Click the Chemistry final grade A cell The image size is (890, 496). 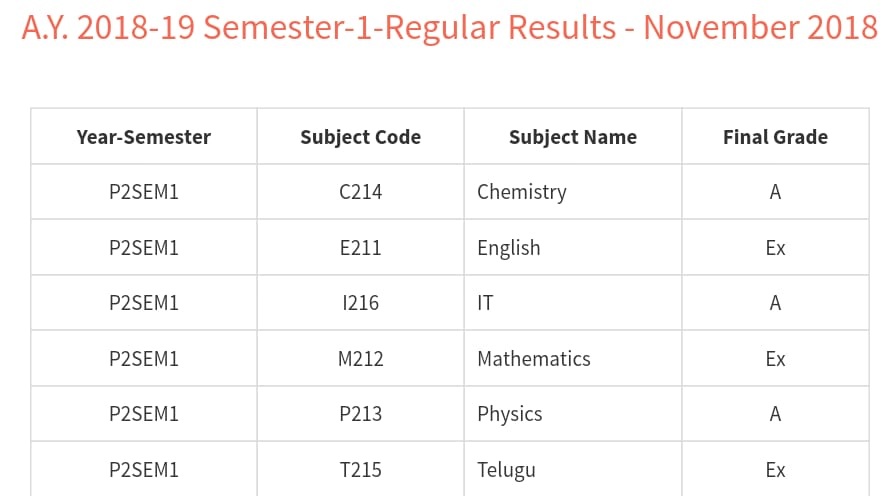775,192
